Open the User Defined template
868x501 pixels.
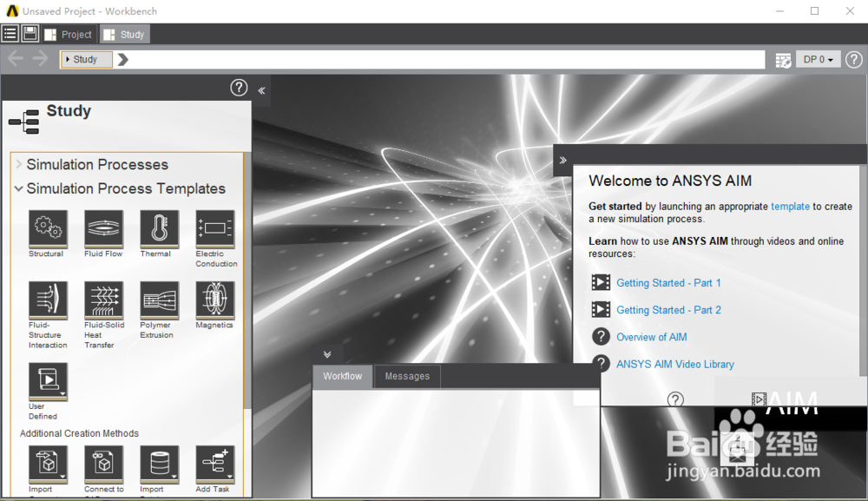pos(48,381)
